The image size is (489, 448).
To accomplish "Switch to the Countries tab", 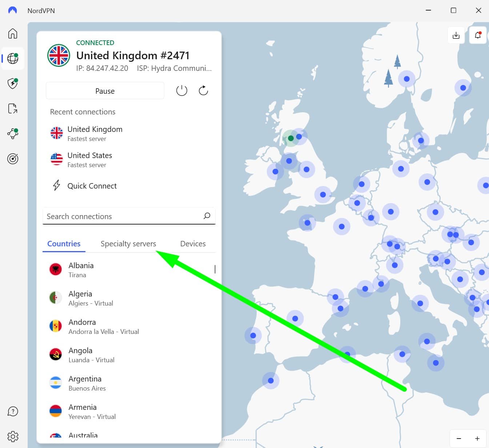I will tap(64, 244).
